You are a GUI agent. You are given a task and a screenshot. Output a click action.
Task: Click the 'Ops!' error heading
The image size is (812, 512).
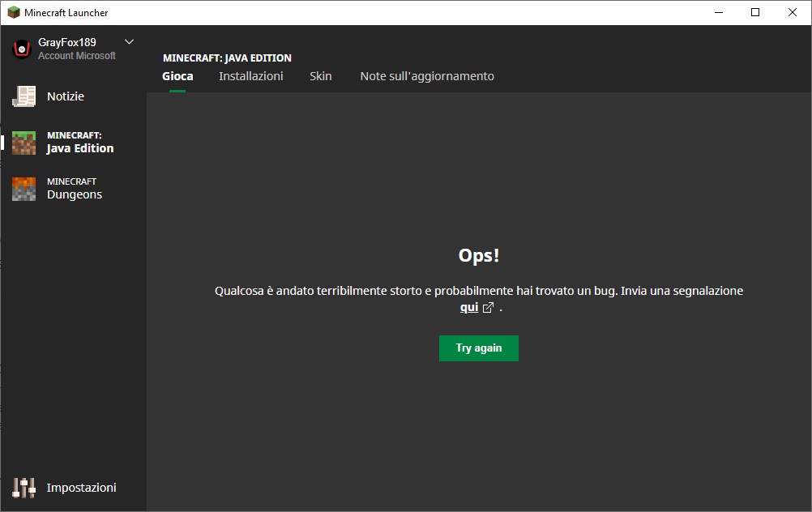pyautogui.click(x=478, y=256)
